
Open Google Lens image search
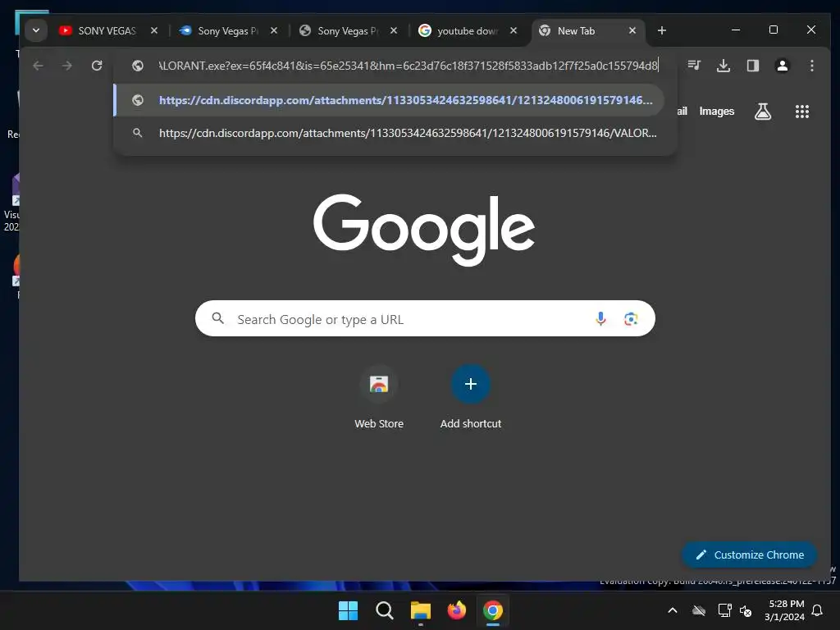[x=631, y=319]
